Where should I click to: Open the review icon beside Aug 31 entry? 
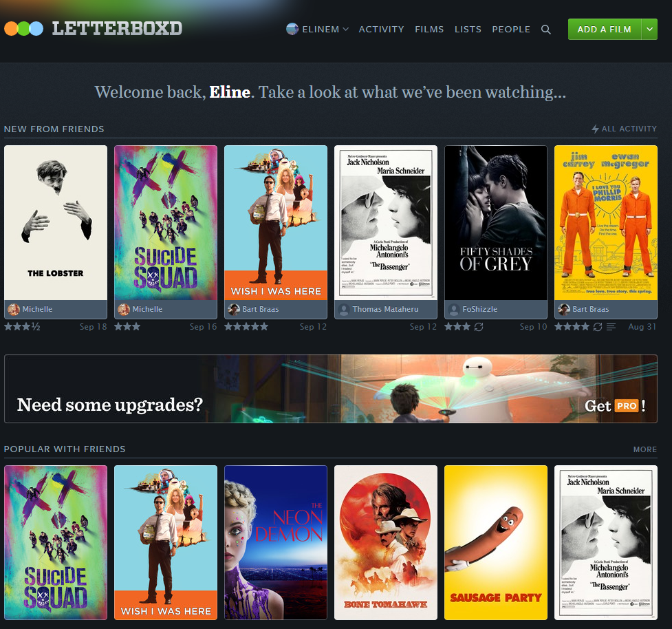coord(611,327)
